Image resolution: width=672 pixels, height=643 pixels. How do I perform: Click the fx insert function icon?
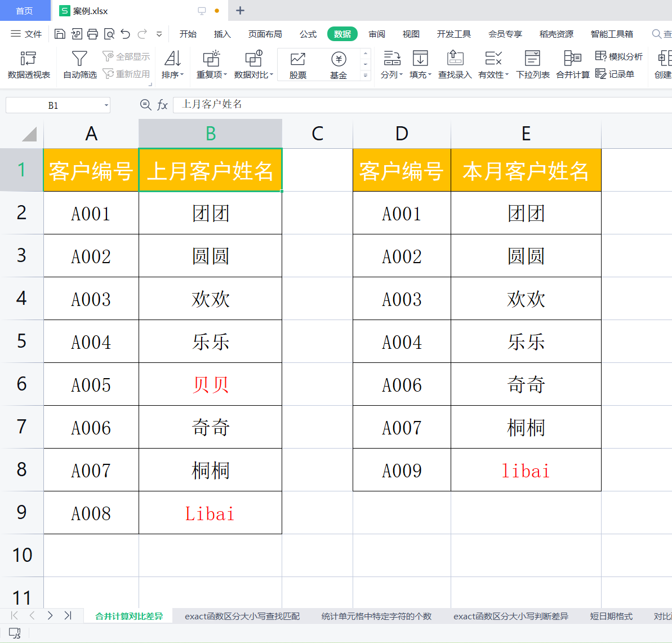tap(162, 105)
